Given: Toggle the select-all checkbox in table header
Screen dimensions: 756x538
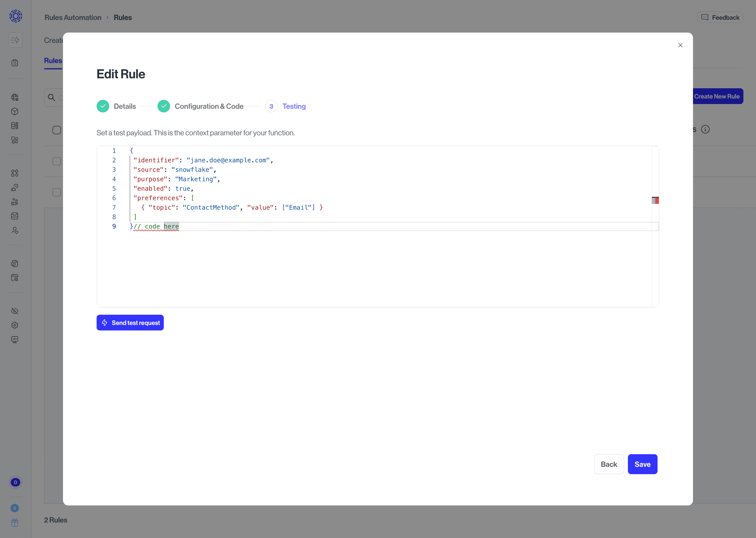Looking at the screenshot, I should pyautogui.click(x=57, y=130).
